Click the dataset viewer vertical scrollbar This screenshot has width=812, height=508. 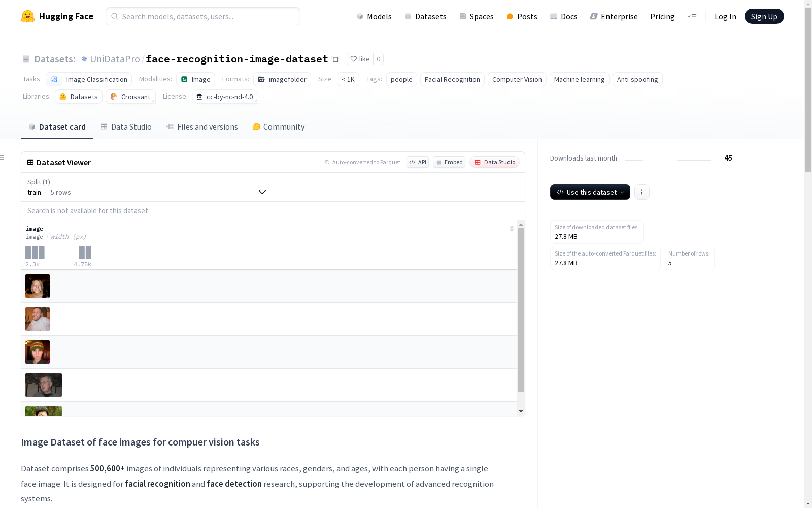(x=521, y=310)
